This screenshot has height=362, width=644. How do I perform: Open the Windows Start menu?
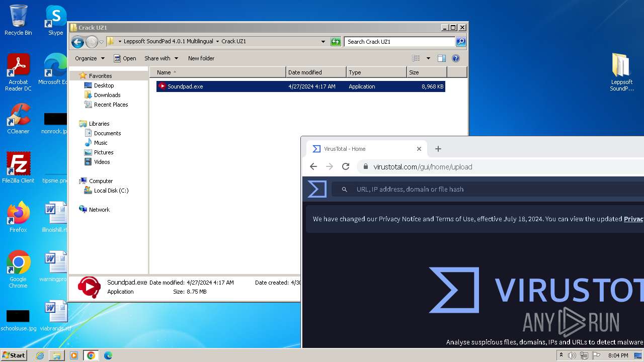[14, 355]
